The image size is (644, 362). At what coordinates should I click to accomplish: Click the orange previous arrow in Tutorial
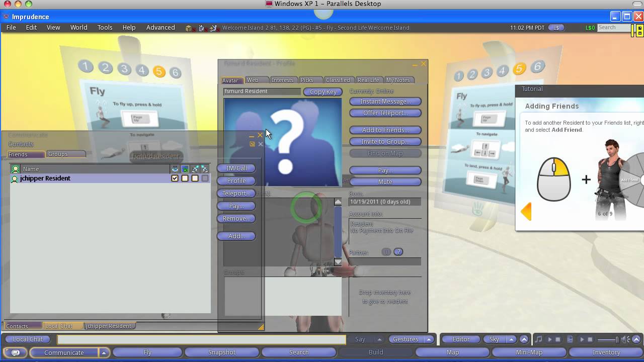point(526,211)
